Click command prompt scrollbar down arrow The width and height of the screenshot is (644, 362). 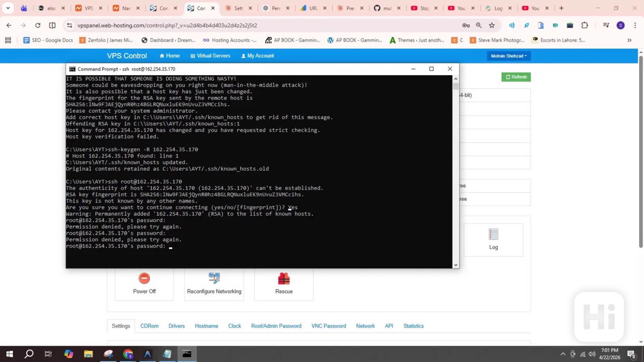pyautogui.click(x=455, y=265)
